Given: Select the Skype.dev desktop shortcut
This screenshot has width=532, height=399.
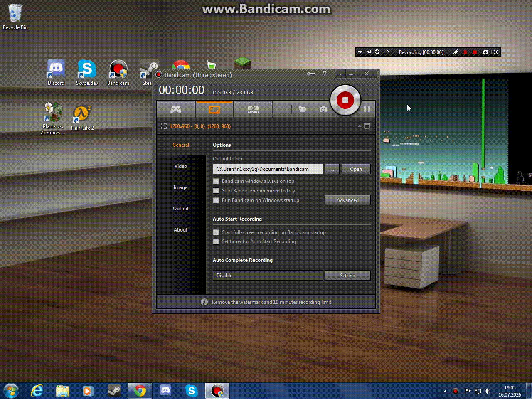Looking at the screenshot, I should (x=87, y=73).
